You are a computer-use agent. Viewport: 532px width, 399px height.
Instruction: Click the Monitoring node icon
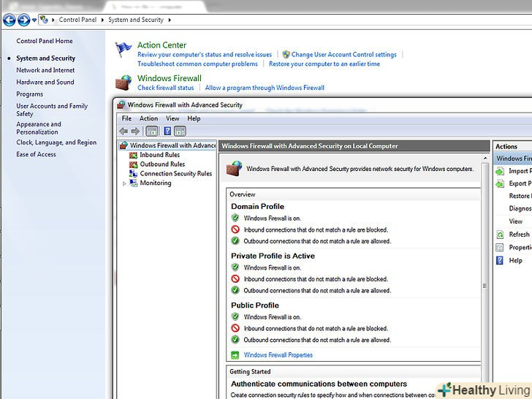tap(133, 183)
